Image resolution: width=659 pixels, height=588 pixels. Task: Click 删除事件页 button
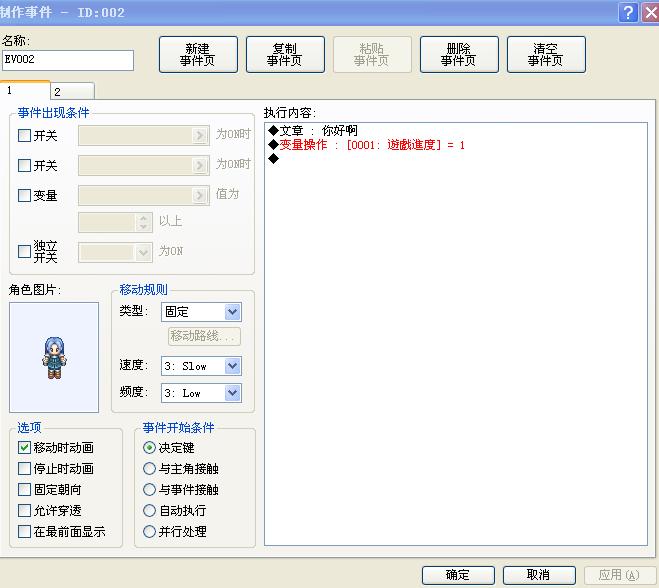[459, 55]
